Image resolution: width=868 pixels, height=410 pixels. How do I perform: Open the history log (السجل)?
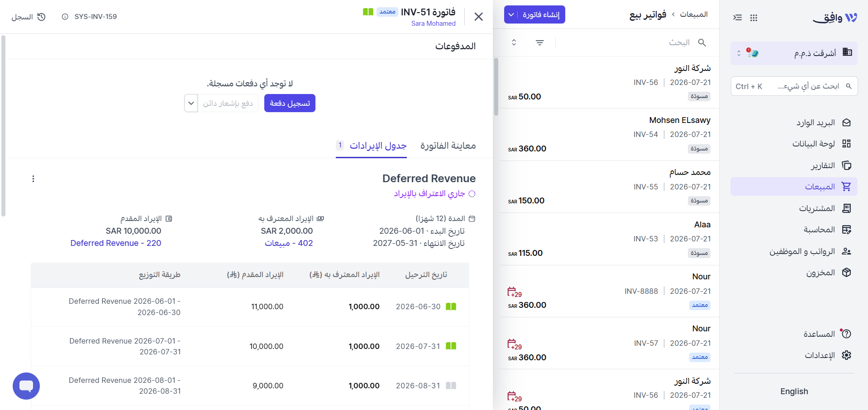pyautogui.click(x=28, y=17)
